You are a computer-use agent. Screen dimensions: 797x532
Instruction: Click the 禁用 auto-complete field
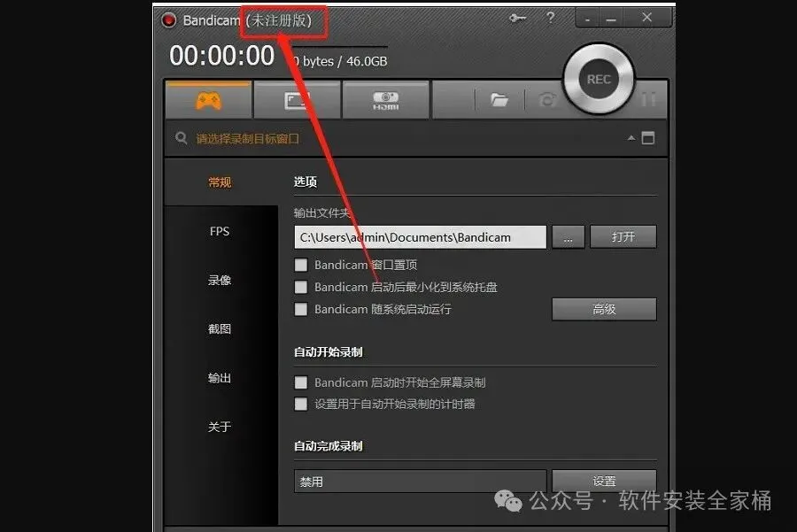click(x=421, y=482)
